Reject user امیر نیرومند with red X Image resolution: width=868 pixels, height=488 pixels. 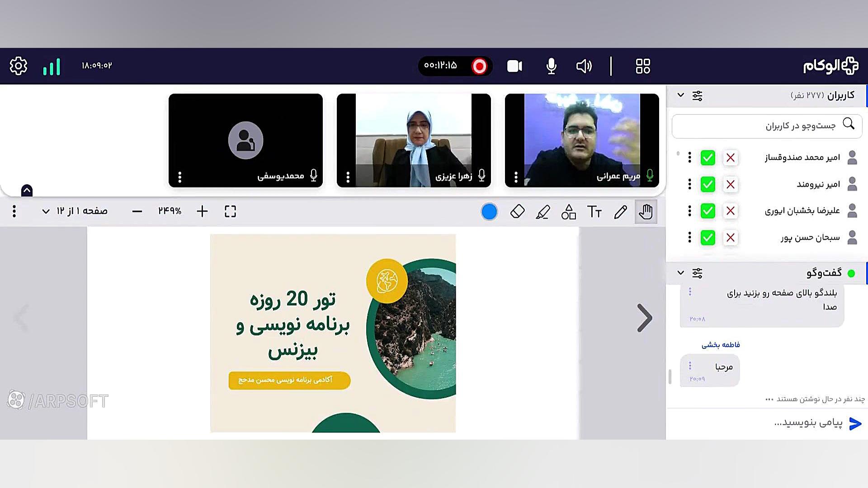click(x=731, y=184)
